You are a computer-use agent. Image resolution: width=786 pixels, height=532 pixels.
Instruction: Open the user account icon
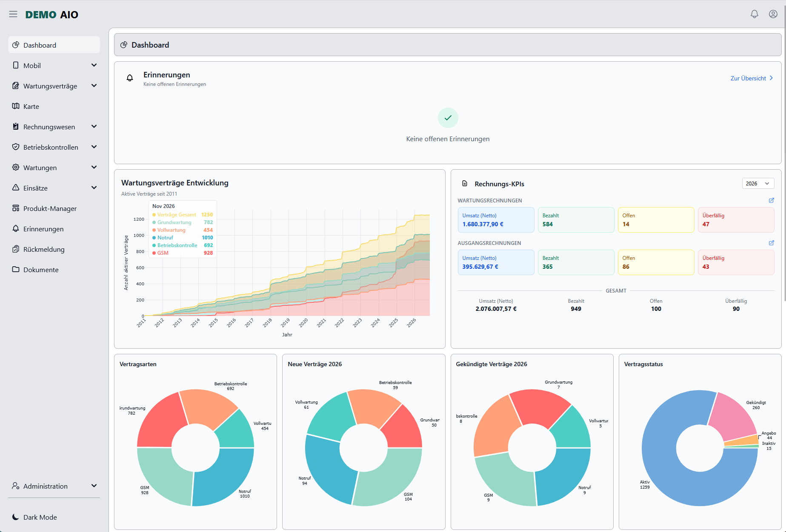point(773,14)
